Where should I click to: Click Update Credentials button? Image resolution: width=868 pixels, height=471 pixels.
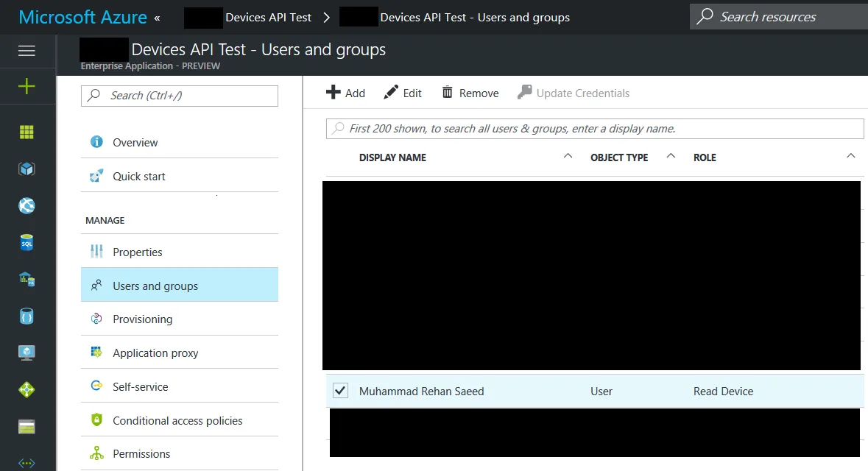coord(574,93)
